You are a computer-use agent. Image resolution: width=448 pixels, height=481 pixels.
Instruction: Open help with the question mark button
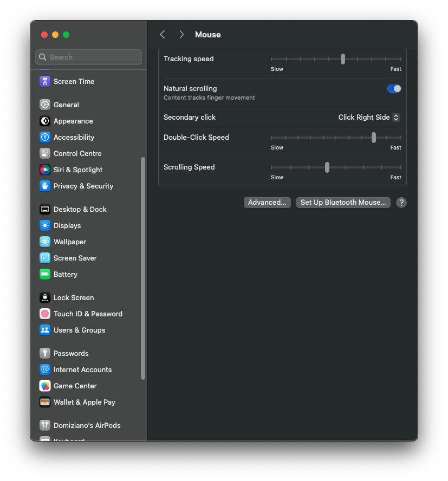401,203
